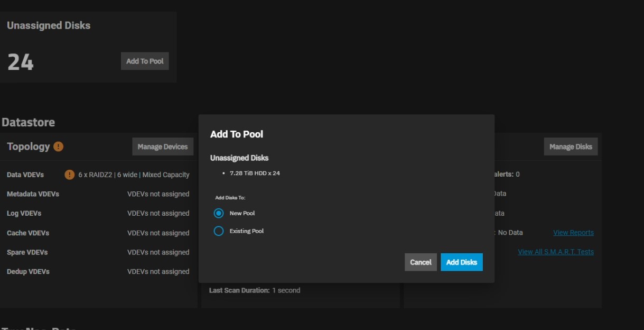644x330 pixels.
Task: Click the Manage Disks button
Action: pyautogui.click(x=571, y=146)
